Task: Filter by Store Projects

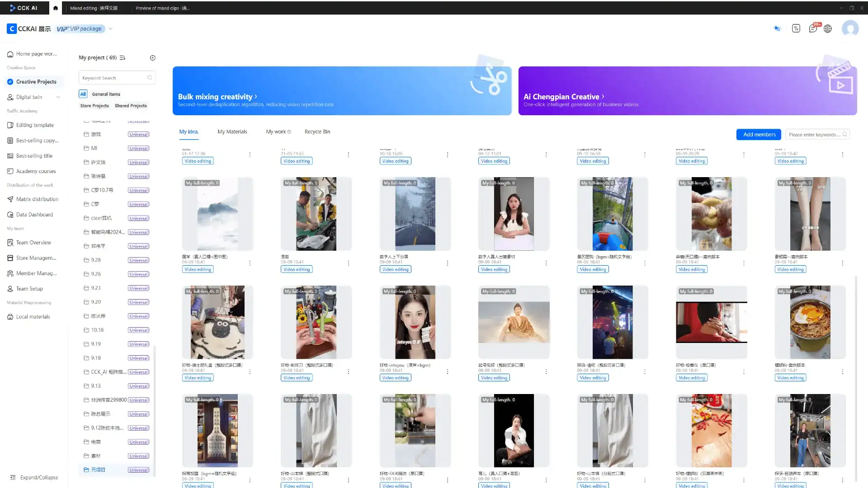Action: pyautogui.click(x=94, y=106)
